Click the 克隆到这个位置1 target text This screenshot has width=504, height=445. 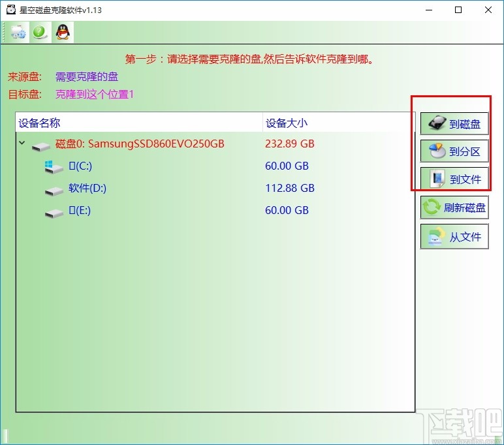(x=95, y=94)
